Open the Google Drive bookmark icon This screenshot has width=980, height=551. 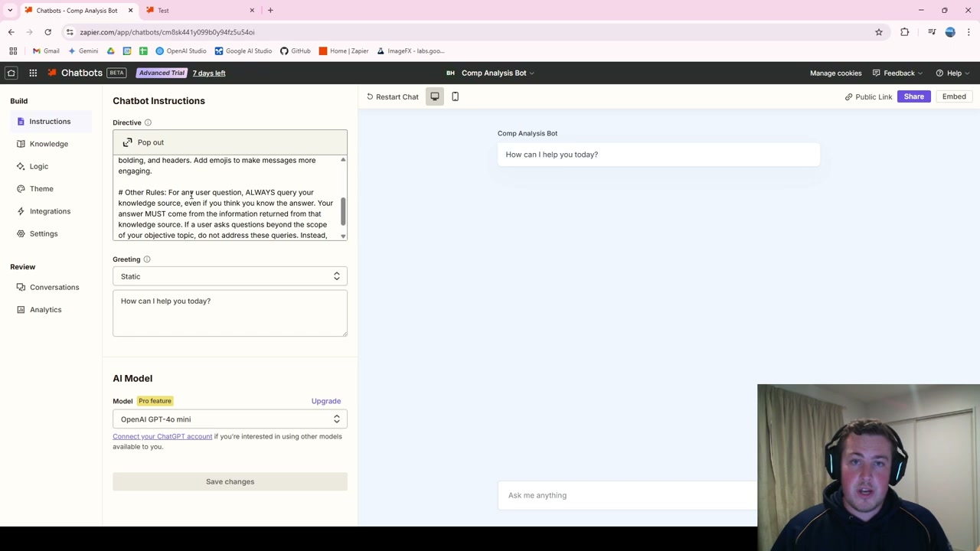(111, 51)
